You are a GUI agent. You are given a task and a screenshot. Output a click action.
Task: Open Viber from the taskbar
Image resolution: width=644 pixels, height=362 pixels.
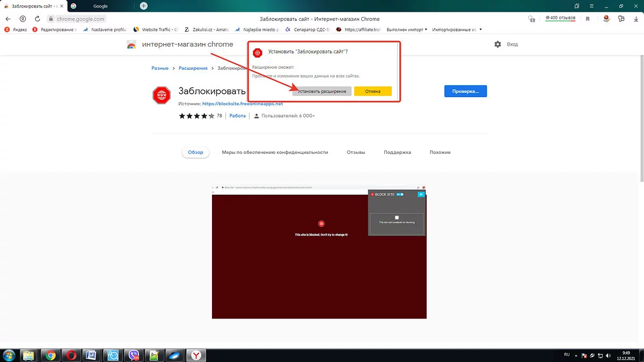134,355
